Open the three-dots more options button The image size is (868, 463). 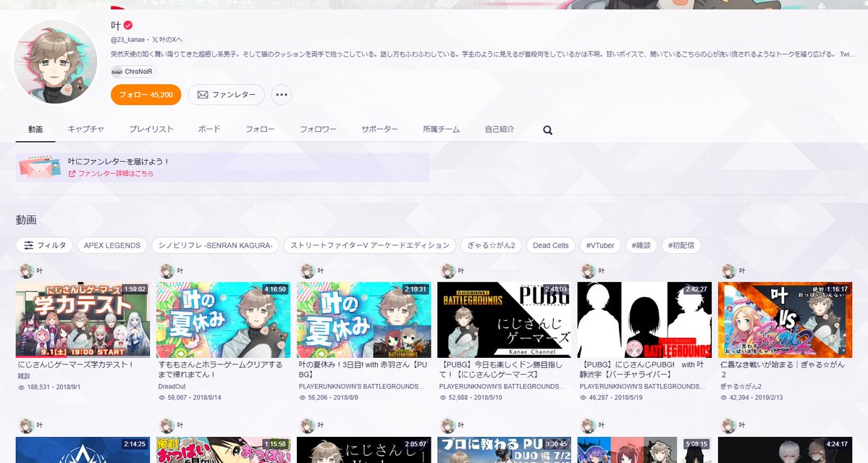click(281, 95)
